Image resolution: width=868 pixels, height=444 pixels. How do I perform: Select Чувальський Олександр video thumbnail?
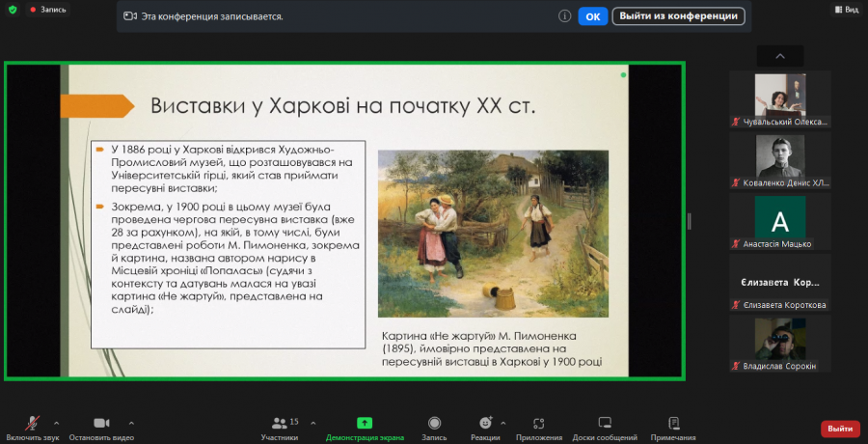click(x=780, y=99)
